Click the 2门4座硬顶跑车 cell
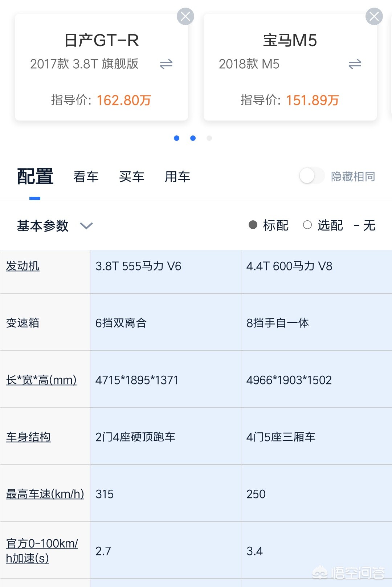Image resolution: width=392 pixels, height=587 pixels. click(x=166, y=436)
